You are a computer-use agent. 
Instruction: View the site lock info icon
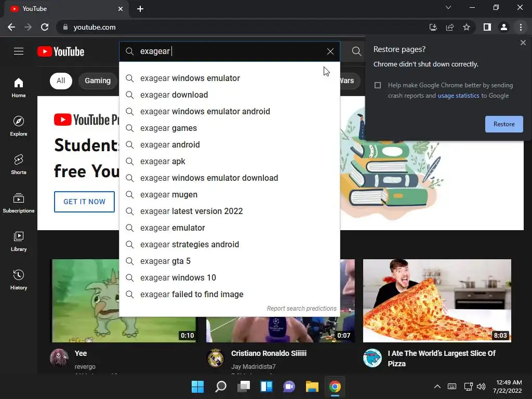(x=65, y=27)
